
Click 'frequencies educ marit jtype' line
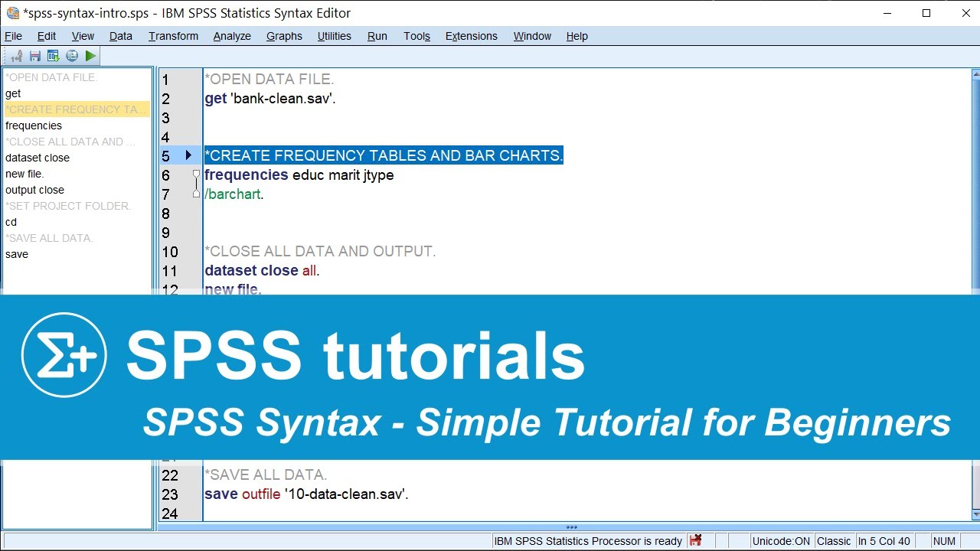click(x=299, y=174)
